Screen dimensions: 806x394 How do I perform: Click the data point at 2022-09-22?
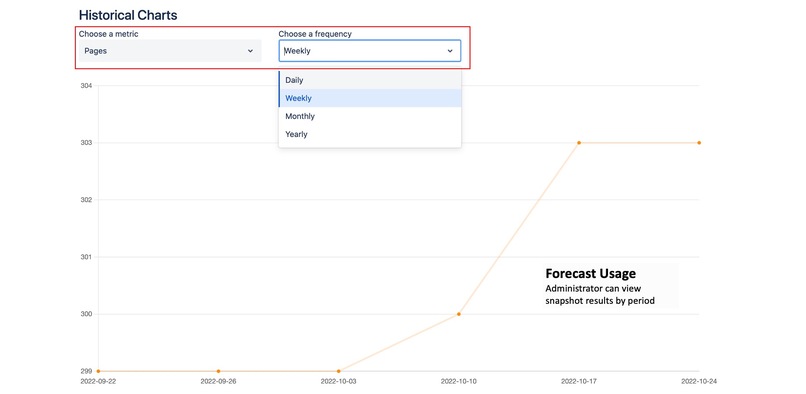98,371
